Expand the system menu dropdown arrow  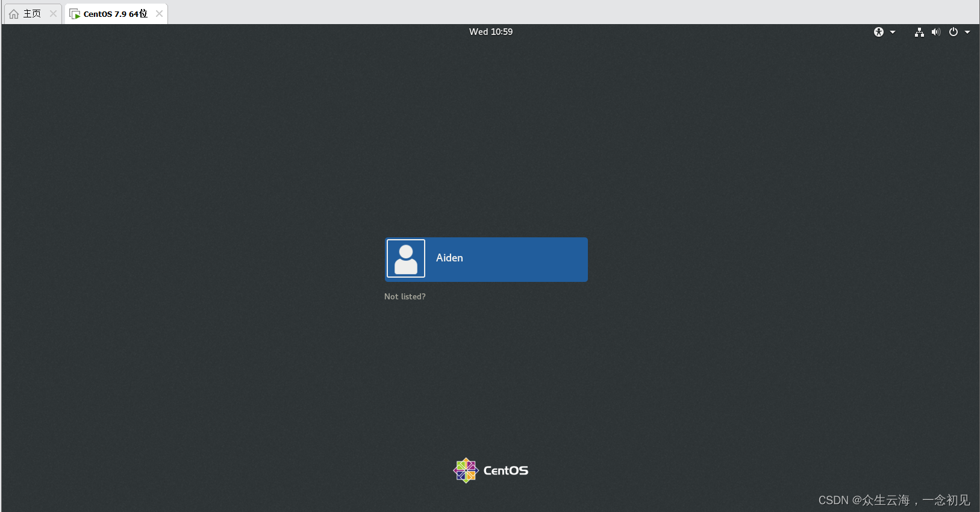(x=967, y=32)
